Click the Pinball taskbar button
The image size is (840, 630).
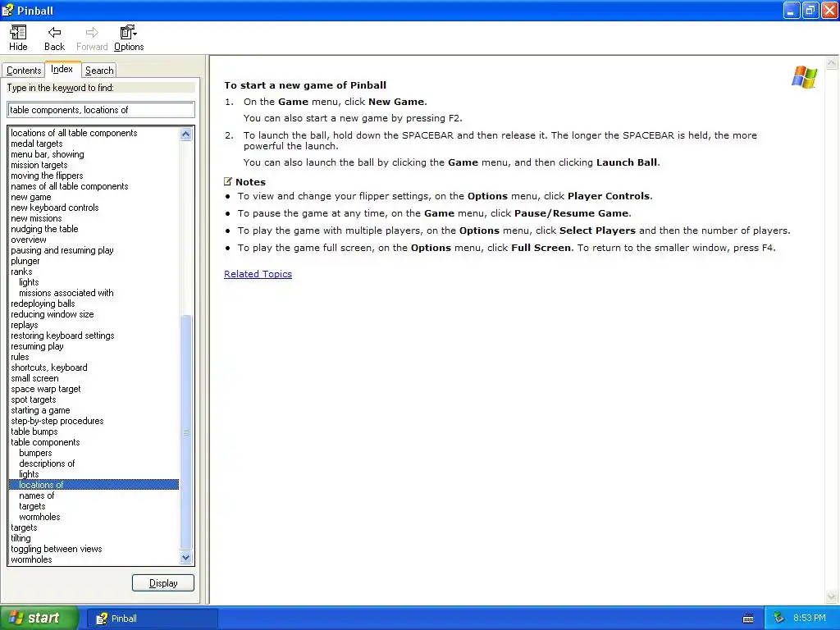[152, 619]
